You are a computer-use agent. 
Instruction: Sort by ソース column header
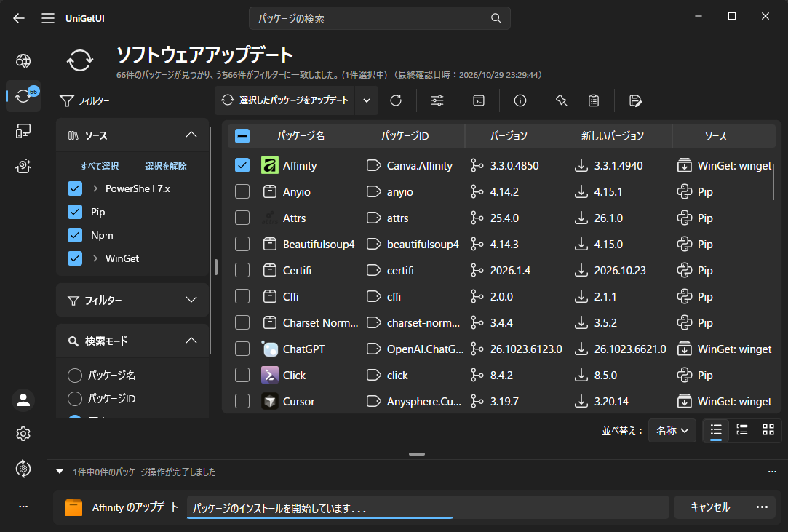click(715, 136)
